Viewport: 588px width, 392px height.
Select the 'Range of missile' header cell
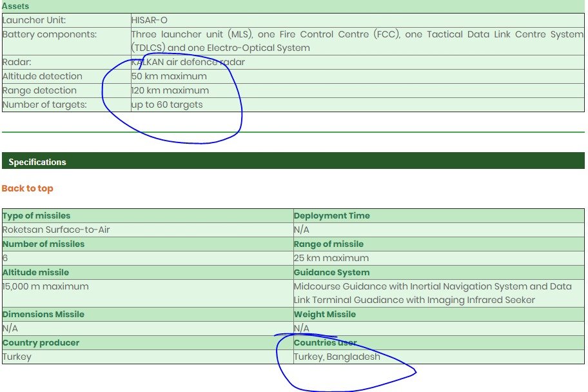click(x=439, y=244)
